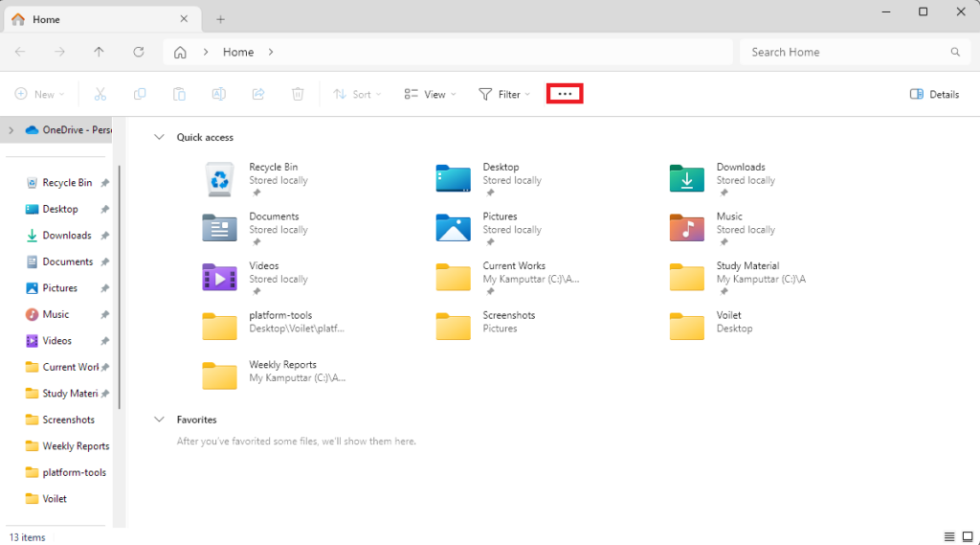Click the Up arrow navigation button

[x=100, y=52]
